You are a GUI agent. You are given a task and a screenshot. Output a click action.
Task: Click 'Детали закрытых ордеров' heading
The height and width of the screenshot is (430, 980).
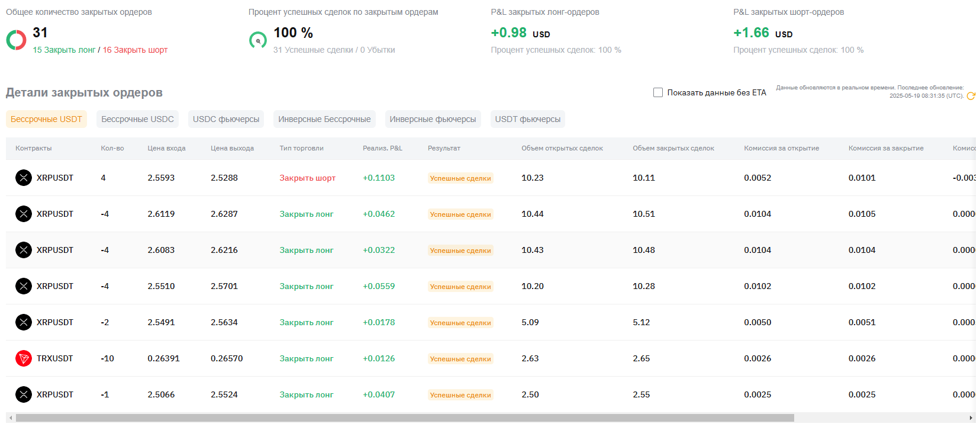click(84, 92)
